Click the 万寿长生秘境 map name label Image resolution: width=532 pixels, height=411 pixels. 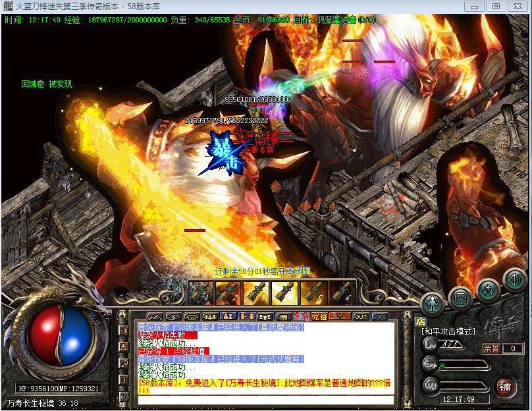coord(30,403)
